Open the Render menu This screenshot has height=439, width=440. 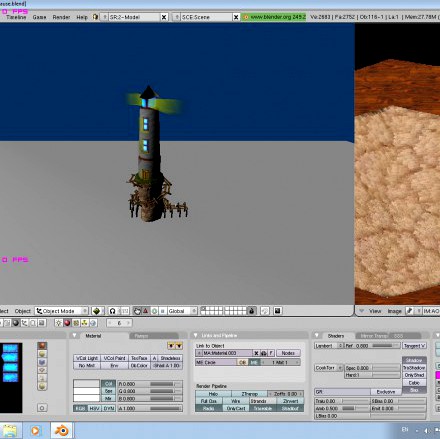click(x=61, y=17)
